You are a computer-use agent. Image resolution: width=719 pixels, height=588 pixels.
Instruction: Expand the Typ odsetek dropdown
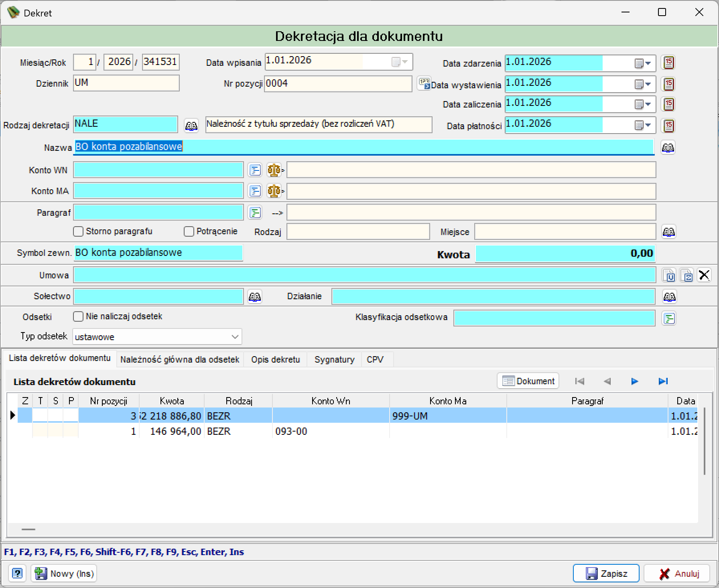pyautogui.click(x=235, y=337)
